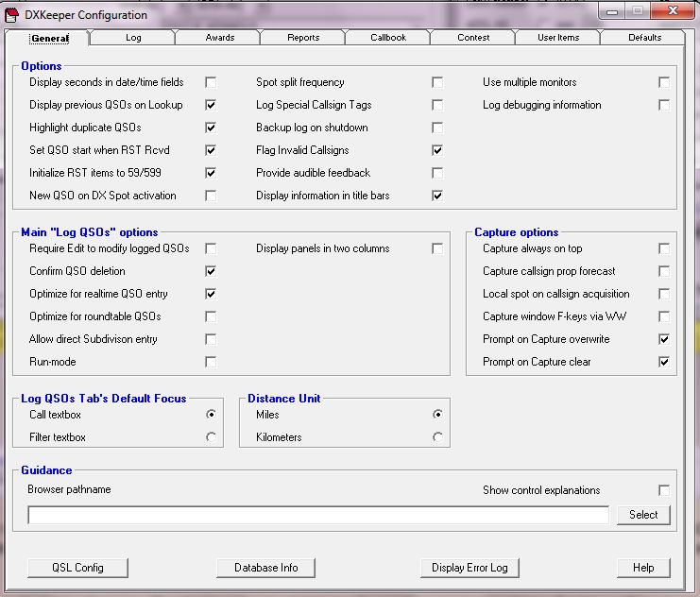Select the Callbook tab
Viewport: 700px width, 597px height.
tap(388, 38)
